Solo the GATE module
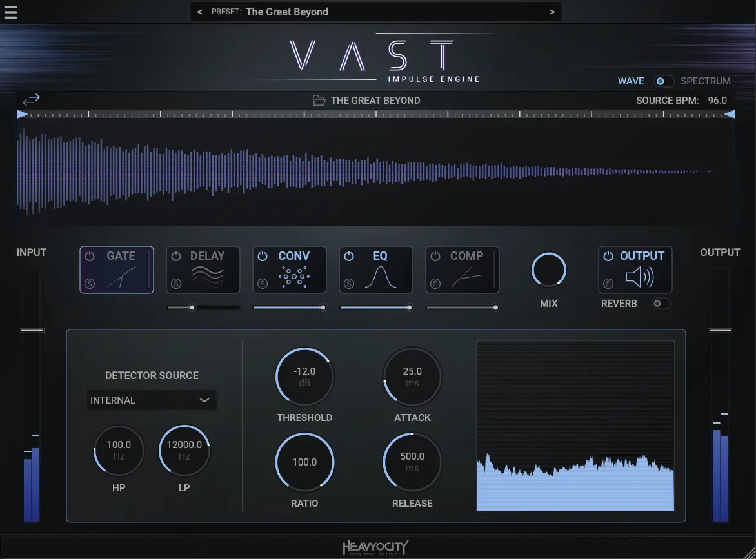Image resolution: width=756 pixels, height=559 pixels. coord(90,284)
